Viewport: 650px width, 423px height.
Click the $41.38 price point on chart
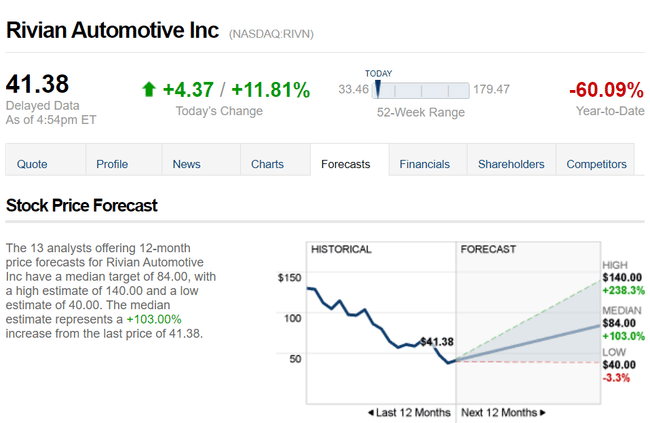tap(437, 342)
